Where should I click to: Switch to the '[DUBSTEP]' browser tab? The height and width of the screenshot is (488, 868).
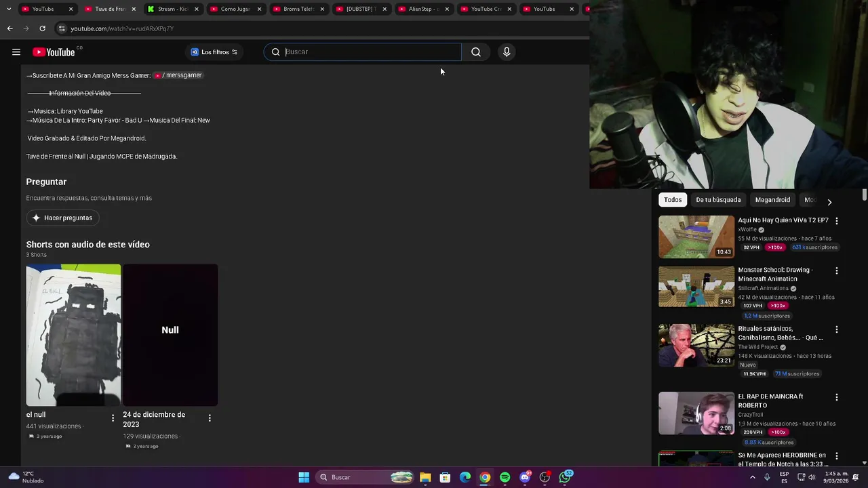(361, 9)
